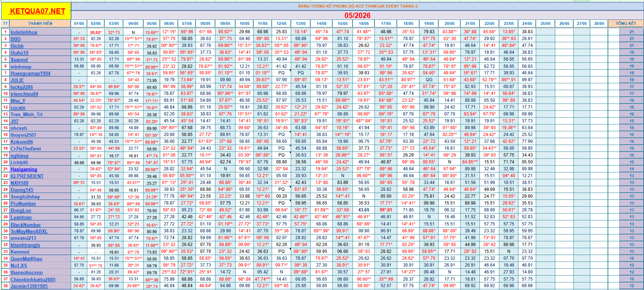Viewport: 644px width, 290px height.
Task: Click the 28/05 date header
Action: 599,23
